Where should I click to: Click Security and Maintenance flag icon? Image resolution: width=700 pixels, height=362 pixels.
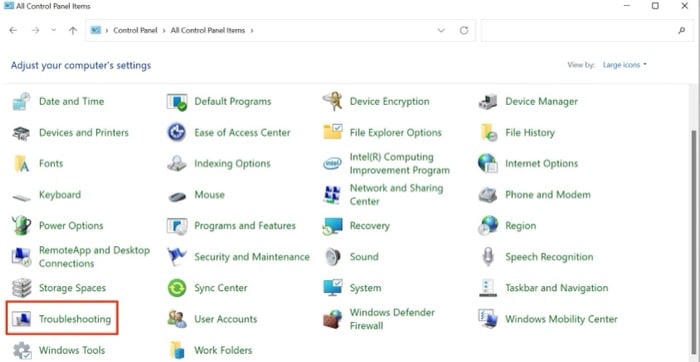[x=177, y=257]
